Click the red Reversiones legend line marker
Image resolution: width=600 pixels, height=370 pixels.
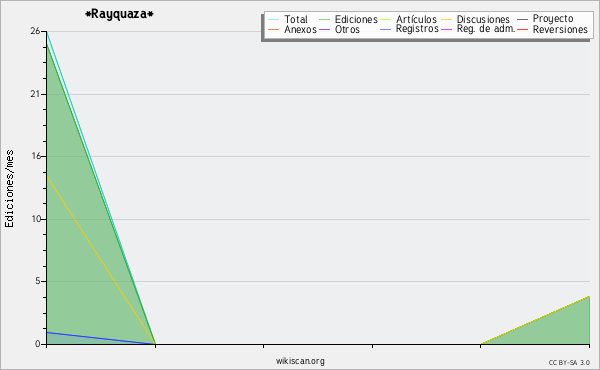523,29
